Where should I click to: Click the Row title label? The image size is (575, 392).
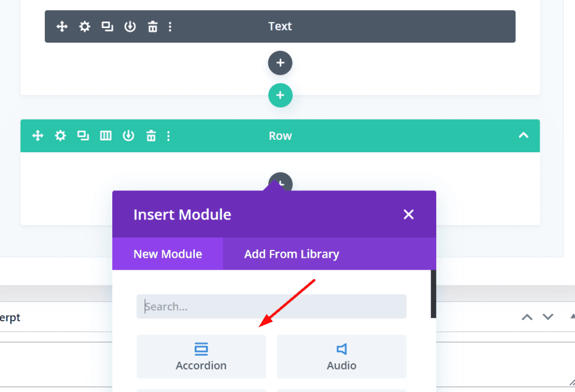tap(280, 136)
